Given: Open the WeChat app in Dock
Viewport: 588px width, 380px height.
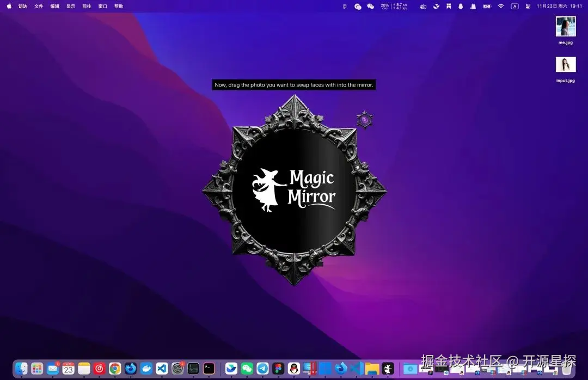Looking at the screenshot, I should pos(247,369).
